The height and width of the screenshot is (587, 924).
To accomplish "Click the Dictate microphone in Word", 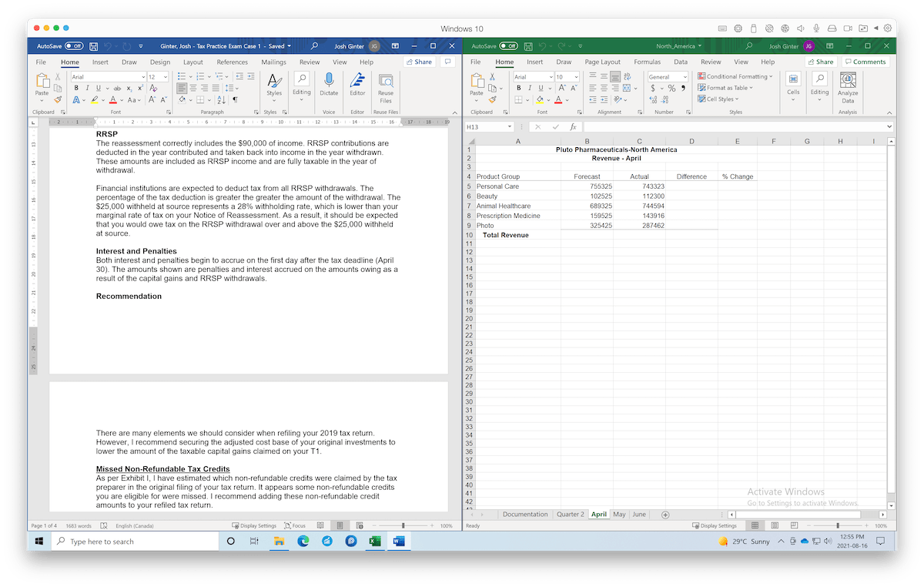I will [x=329, y=85].
